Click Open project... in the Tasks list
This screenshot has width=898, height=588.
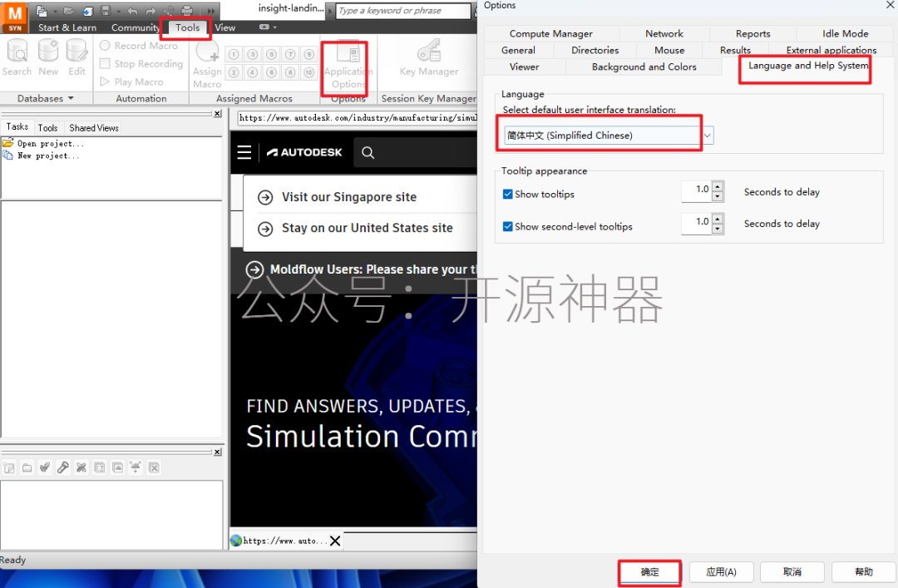(43, 143)
